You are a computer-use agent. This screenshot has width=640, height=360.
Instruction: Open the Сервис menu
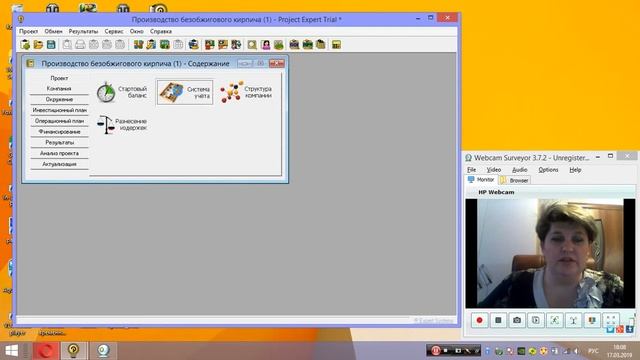point(114,31)
